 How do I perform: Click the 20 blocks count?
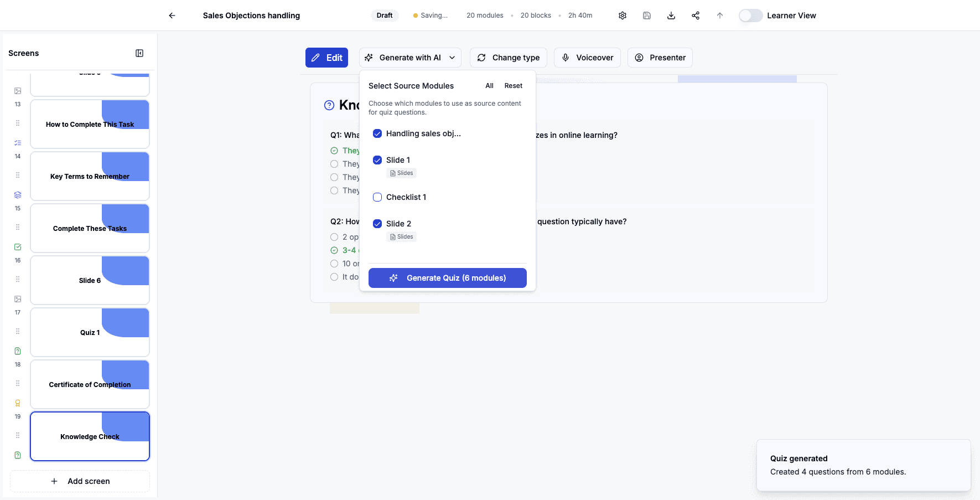click(x=536, y=16)
